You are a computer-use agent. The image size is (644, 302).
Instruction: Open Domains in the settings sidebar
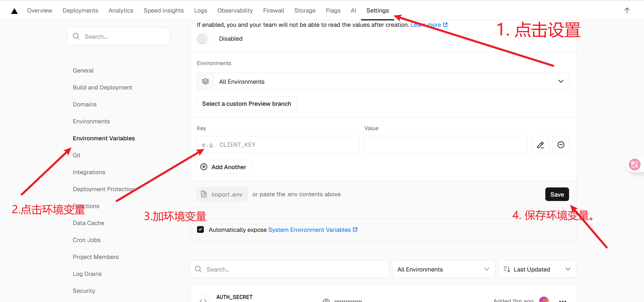(84, 104)
